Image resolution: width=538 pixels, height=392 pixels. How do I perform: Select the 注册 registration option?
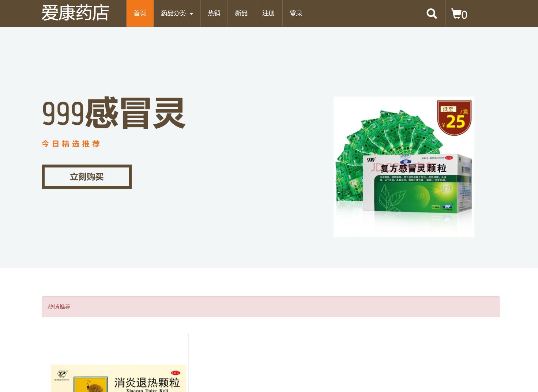[x=268, y=13]
